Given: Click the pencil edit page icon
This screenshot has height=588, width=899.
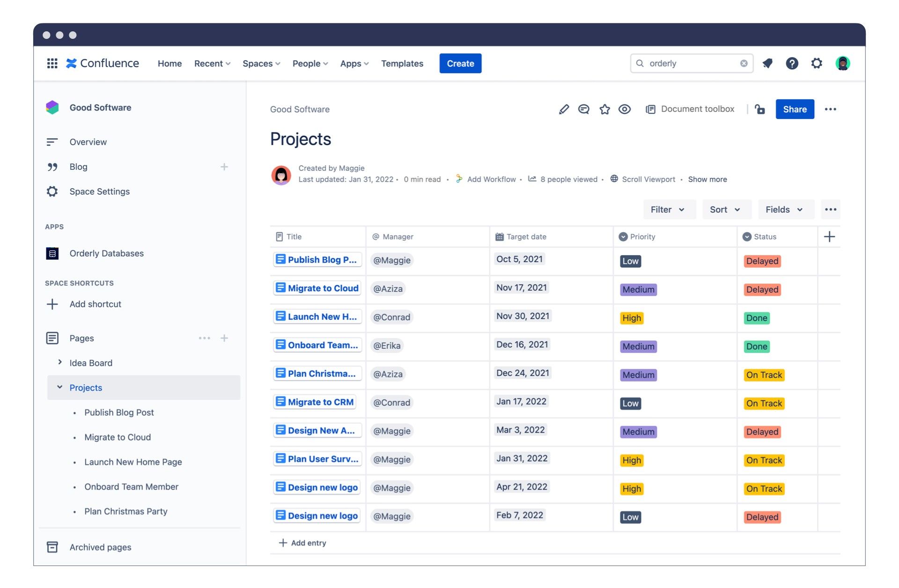Looking at the screenshot, I should pos(564,109).
